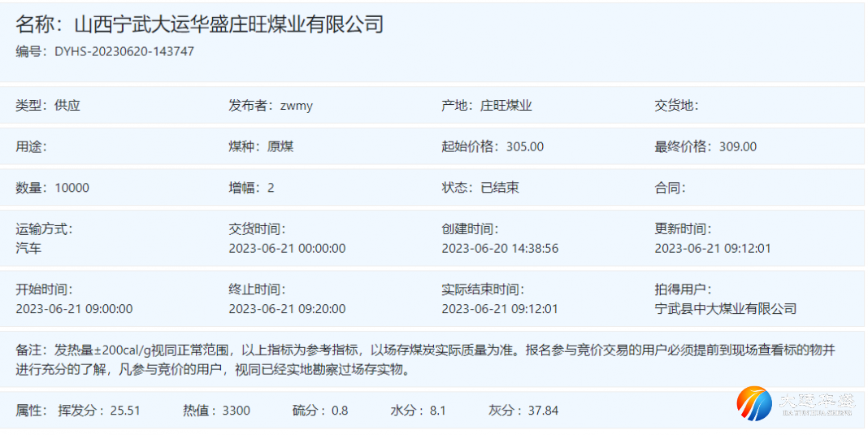Click the remarks paragraph starting with 备注
This screenshot has width=868, height=435.
pyautogui.click(x=424, y=359)
